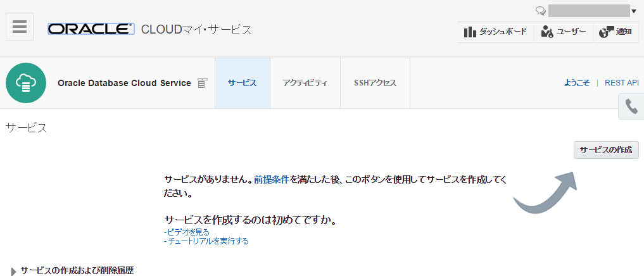The height and width of the screenshot is (276, 644).
Task: Switch to the SSHアクセス tab
Action: point(375,83)
